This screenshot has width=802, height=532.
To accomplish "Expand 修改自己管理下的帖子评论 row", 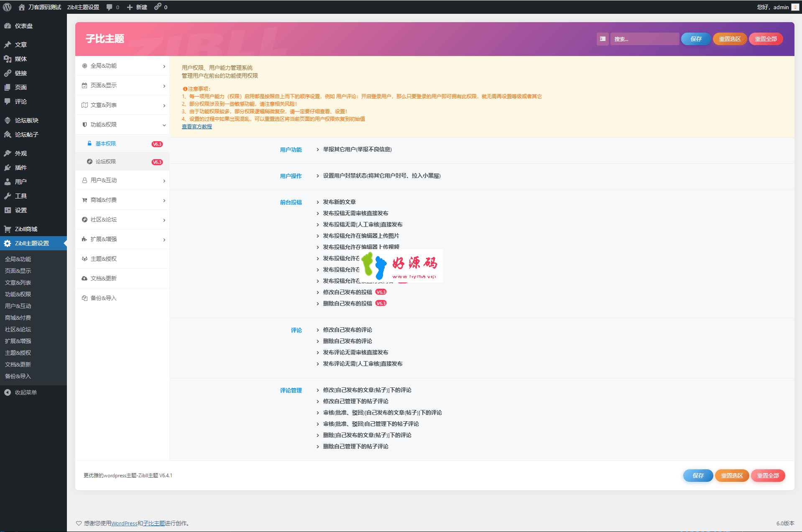I will [x=352, y=402].
